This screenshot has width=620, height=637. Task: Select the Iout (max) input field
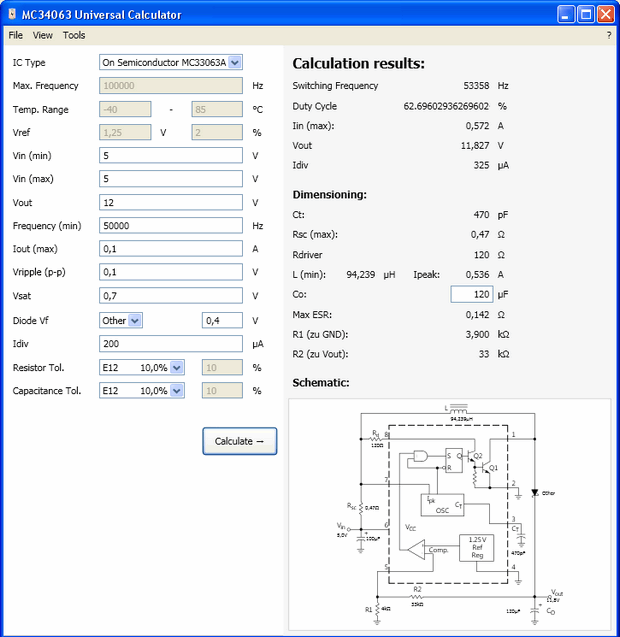pyautogui.click(x=171, y=249)
